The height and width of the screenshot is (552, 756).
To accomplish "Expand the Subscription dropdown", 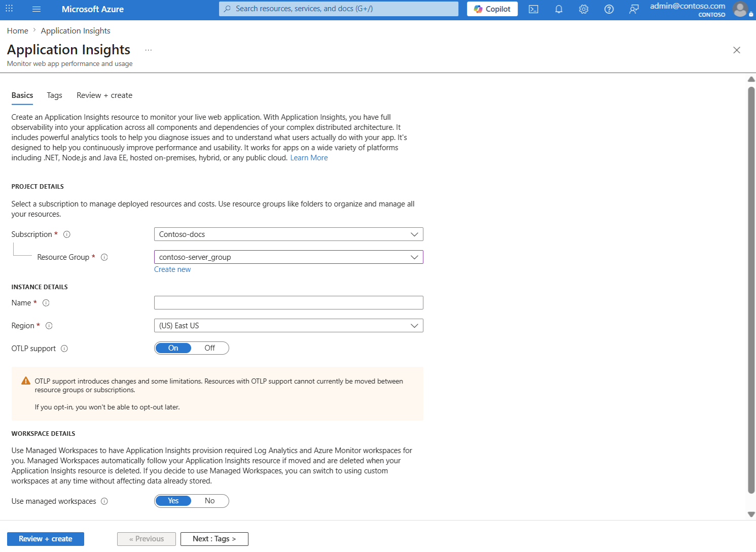I will 289,234.
